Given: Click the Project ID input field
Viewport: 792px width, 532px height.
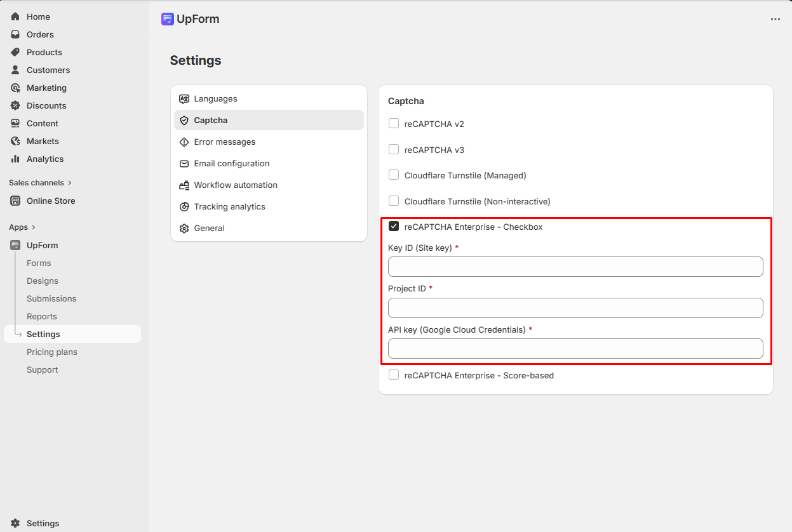Looking at the screenshot, I should tap(575, 308).
